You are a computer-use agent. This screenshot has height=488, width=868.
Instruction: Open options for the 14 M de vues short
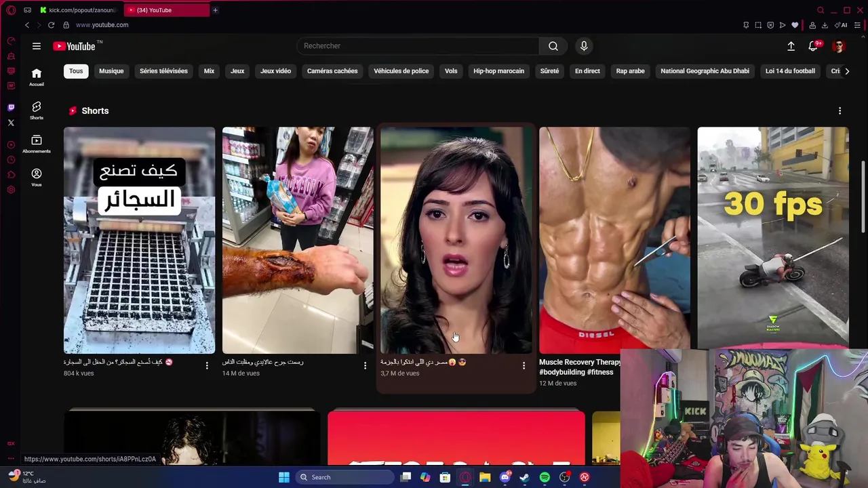click(365, 366)
